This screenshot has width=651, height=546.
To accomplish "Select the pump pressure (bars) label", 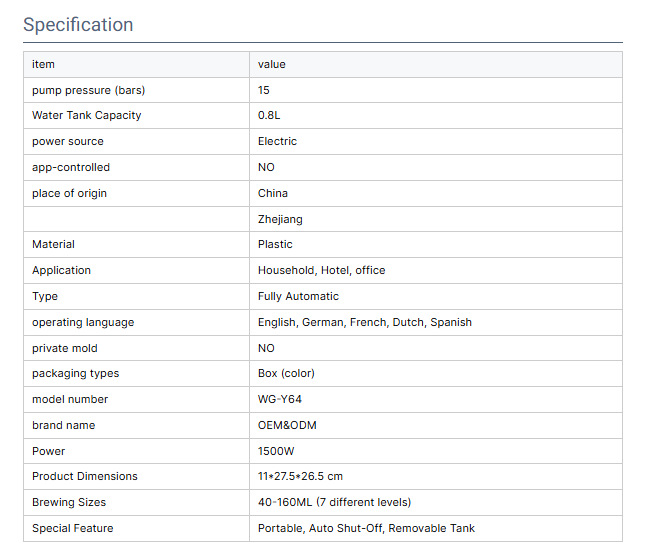I will click(x=88, y=90).
